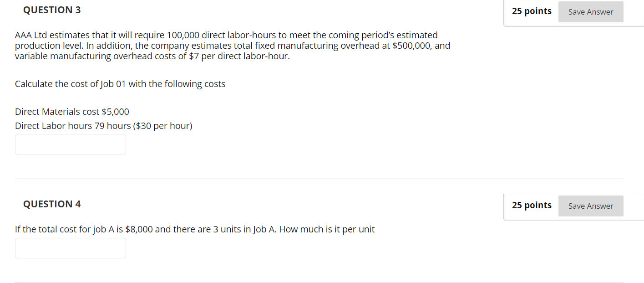The width and height of the screenshot is (644, 283).
Task: Save your answer for the job cost question
Action: [590, 11]
